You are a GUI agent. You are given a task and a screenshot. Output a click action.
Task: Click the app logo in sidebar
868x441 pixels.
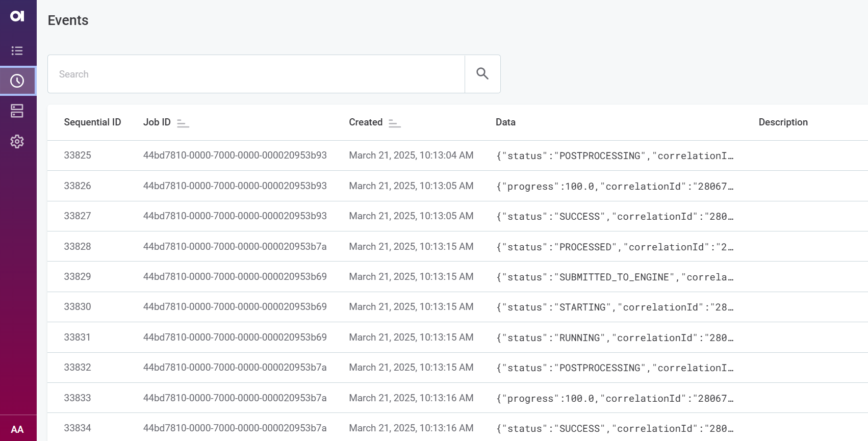click(x=17, y=16)
